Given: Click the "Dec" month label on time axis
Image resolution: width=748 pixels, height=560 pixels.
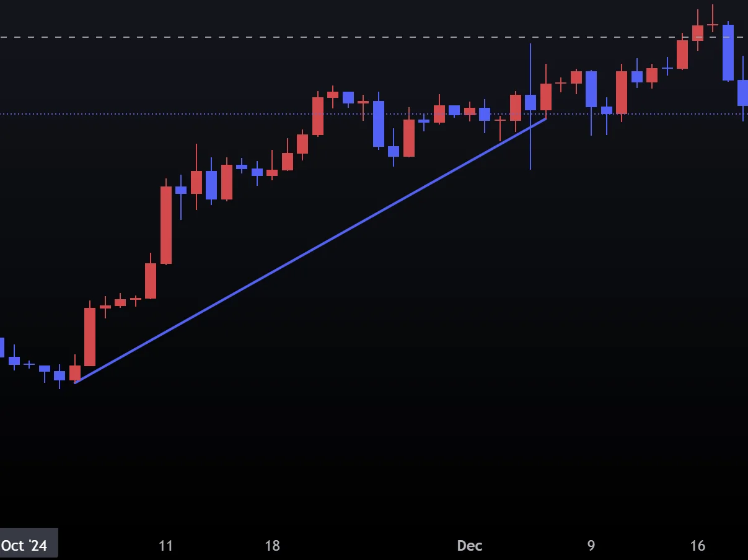Looking at the screenshot, I should click(x=469, y=546).
